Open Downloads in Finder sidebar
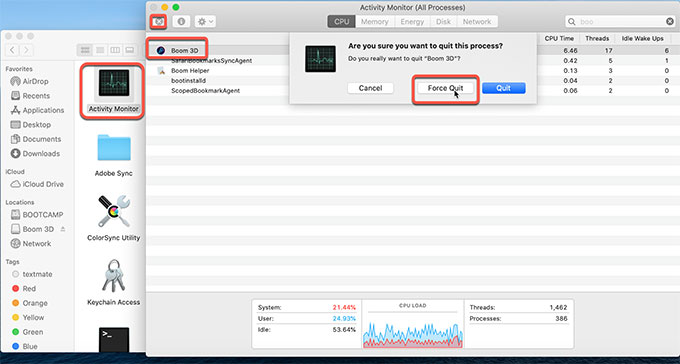680x364 pixels. 35,154
